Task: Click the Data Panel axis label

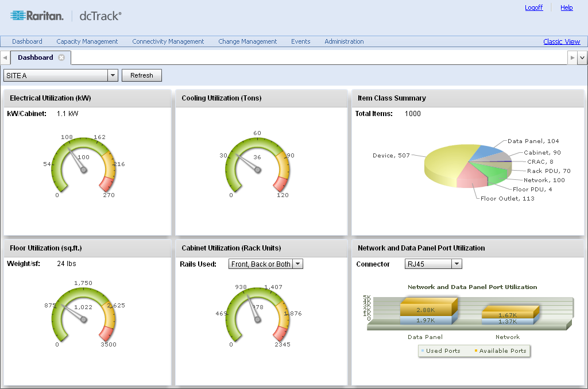Action: [x=425, y=337]
